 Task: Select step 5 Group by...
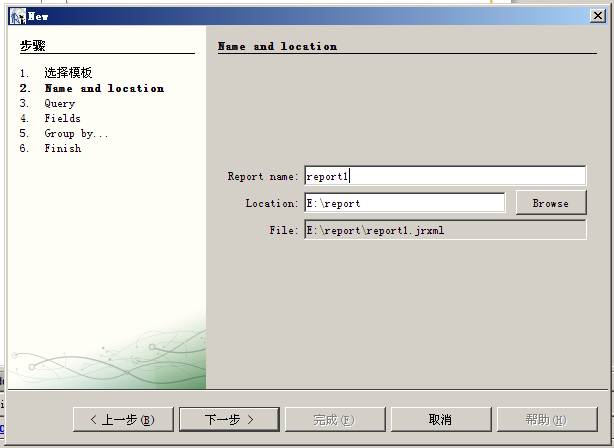coord(76,134)
